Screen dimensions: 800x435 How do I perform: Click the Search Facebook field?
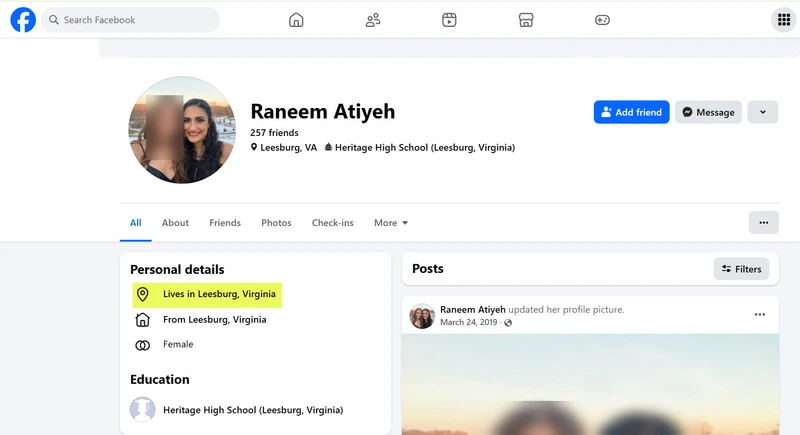(x=131, y=20)
